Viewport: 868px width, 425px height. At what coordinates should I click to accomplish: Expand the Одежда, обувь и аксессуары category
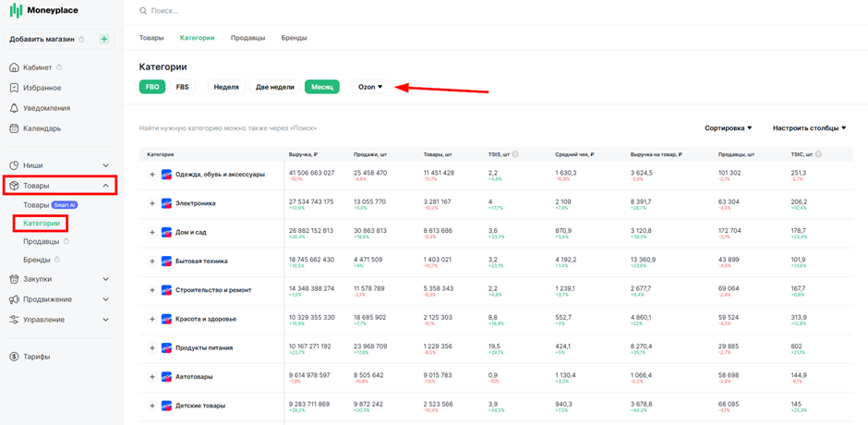tap(152, 175)
